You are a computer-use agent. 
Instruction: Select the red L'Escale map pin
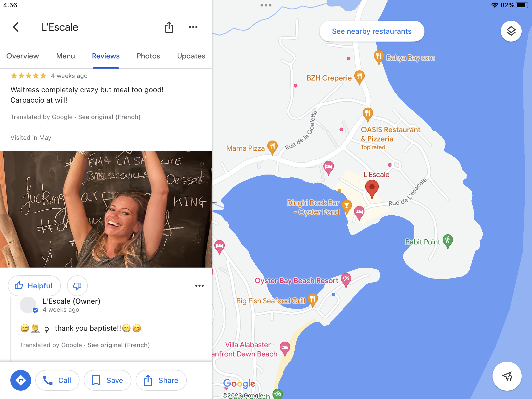point(372,189)
